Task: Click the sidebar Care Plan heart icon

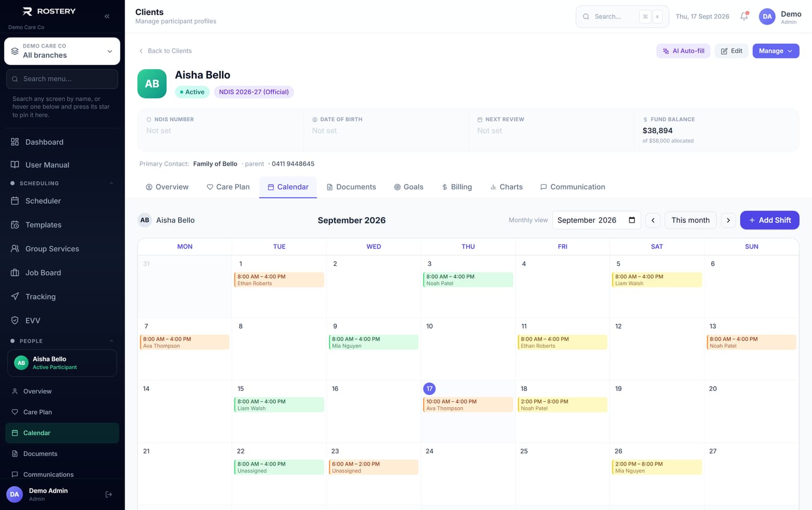Action: click(15, 412)
